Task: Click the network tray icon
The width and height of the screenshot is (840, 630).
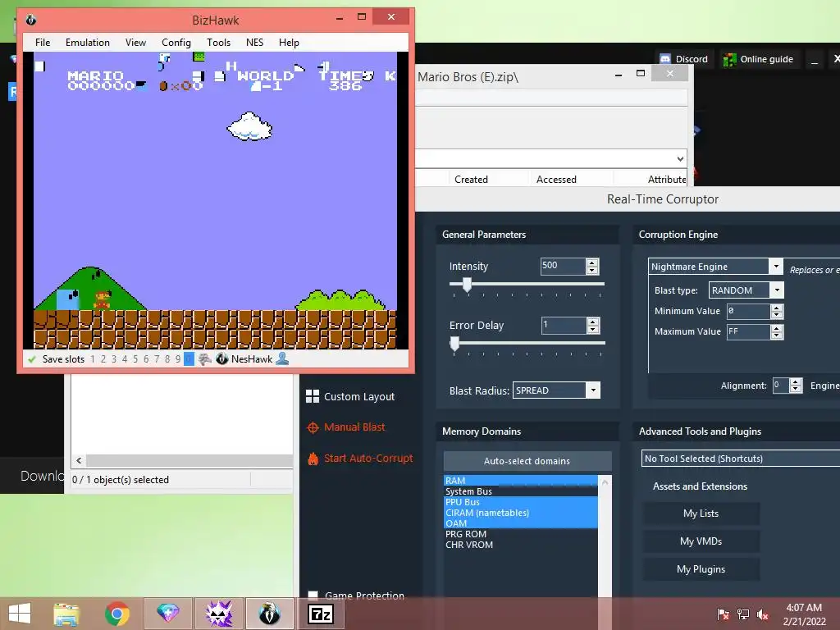Action: coord(743,614)
